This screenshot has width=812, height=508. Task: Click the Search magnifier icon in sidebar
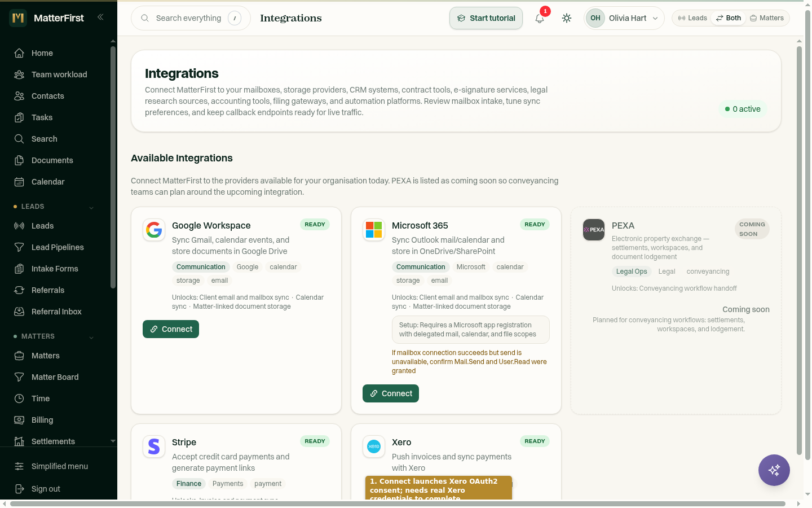[x=19, y=139]
